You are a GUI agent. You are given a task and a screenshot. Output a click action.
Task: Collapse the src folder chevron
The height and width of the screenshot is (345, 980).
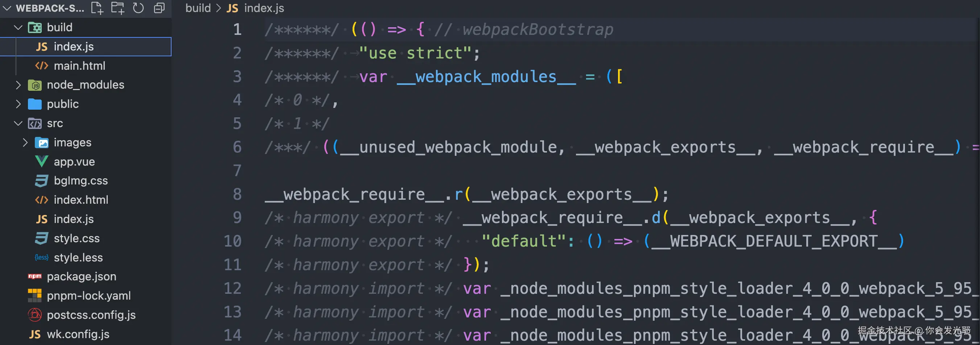click(18, 123)
